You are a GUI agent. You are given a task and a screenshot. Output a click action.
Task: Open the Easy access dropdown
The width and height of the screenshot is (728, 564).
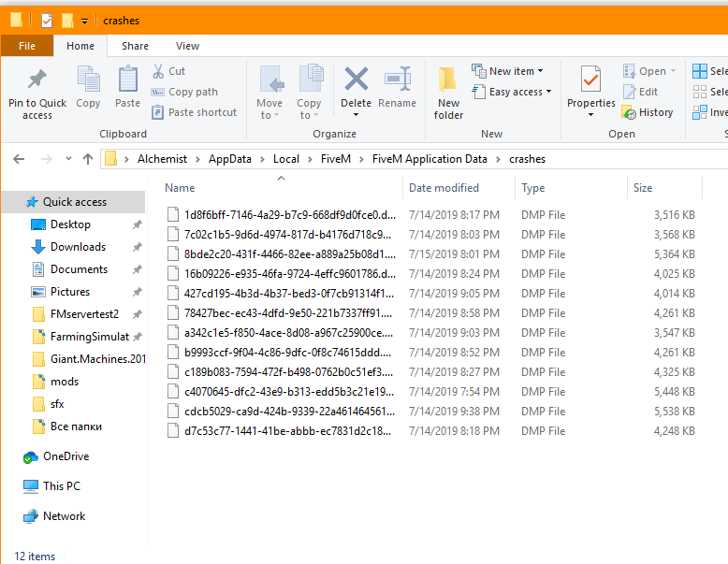point(511,92)
